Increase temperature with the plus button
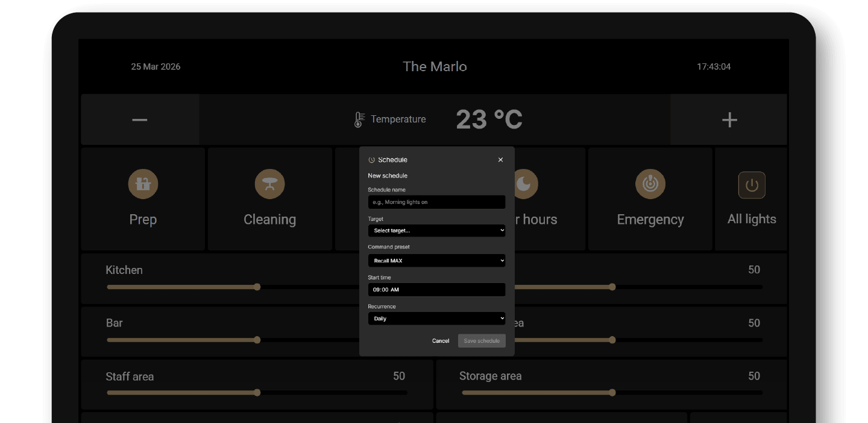Screen dimensions: 868x423 729,119
